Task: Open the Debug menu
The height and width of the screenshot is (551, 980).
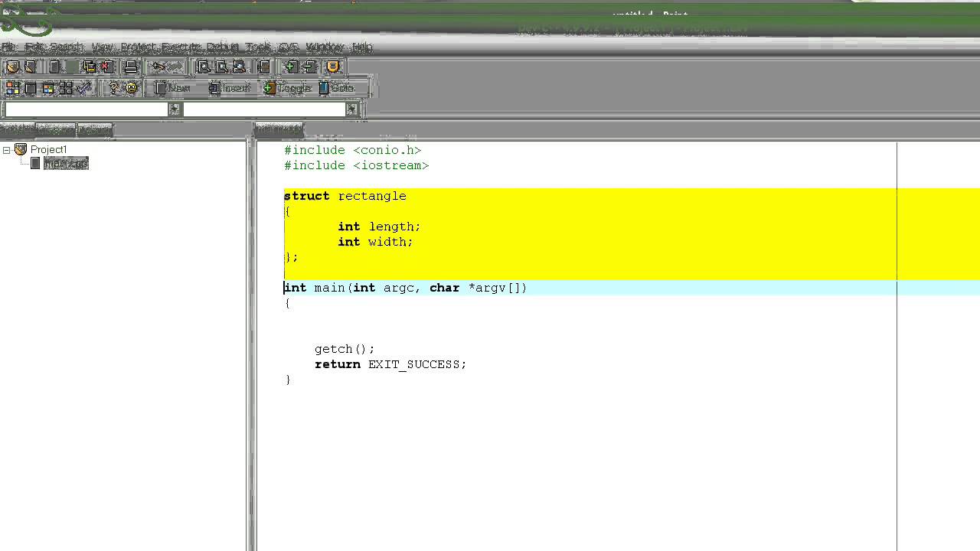Action: pos(223,47)
